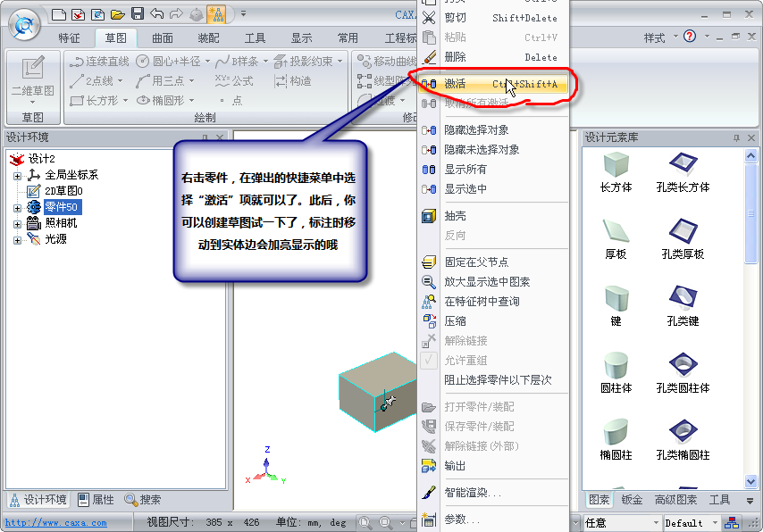Choose 压缩 from the context menu
This screenshot has height=532, width=763.
(x=493, y=321)
